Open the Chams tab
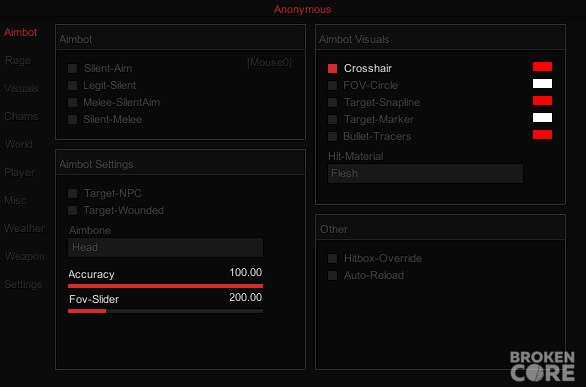The width and height of the screenshot is (586, 387). click(21, 117)
